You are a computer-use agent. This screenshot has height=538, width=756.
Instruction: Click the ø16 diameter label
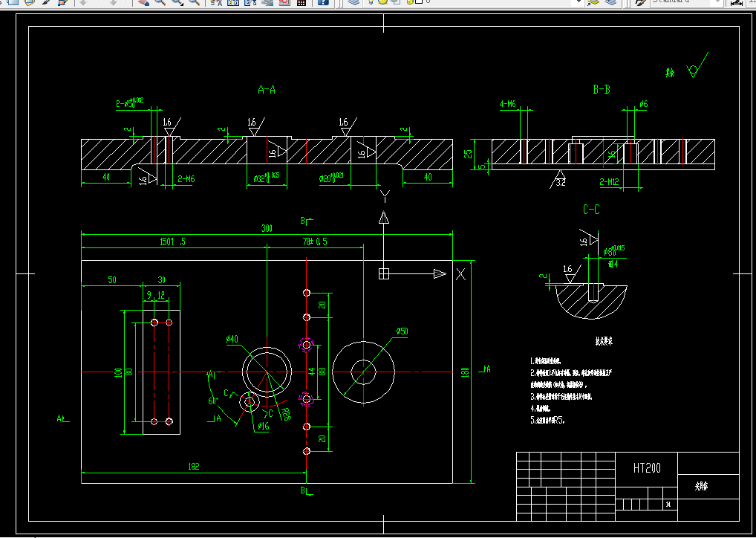[263, 426]
